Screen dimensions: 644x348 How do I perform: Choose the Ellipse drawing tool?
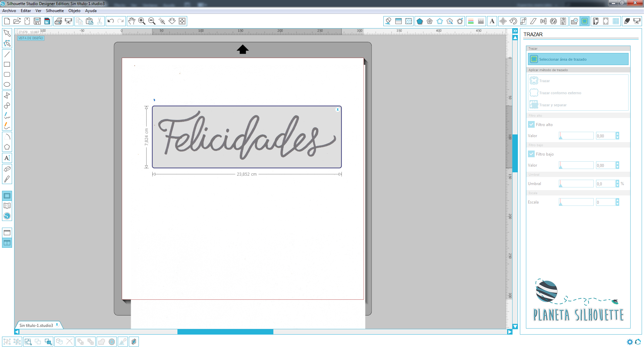click(7, 84)
